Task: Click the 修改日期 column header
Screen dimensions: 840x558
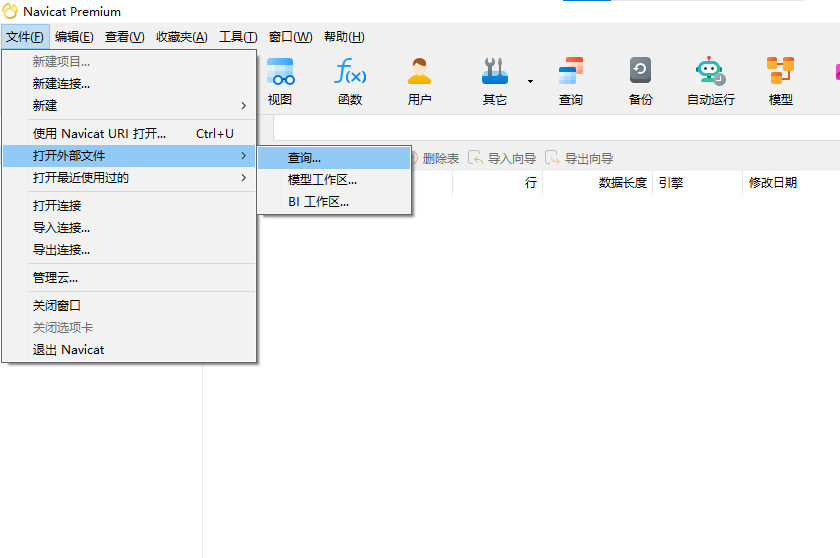Action: click(x=791, y=183)
